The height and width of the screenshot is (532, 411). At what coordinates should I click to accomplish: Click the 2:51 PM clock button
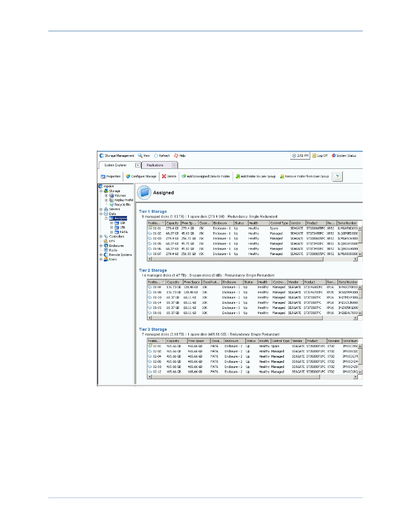(300, 156)
